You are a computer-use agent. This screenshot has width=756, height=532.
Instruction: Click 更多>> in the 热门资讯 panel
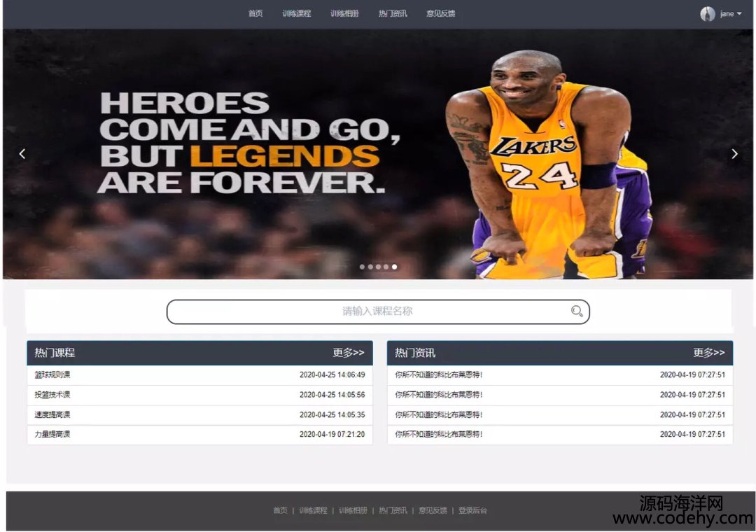(x=709, y=353)
